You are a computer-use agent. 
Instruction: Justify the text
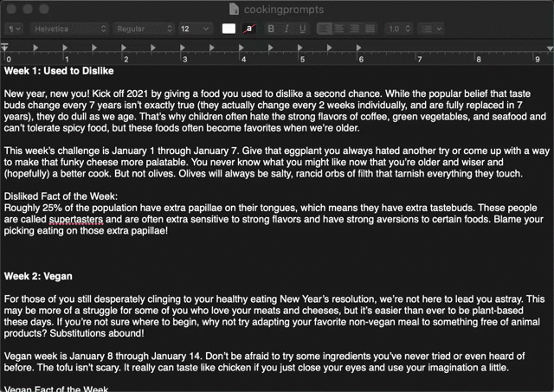[x=370, y=29]
